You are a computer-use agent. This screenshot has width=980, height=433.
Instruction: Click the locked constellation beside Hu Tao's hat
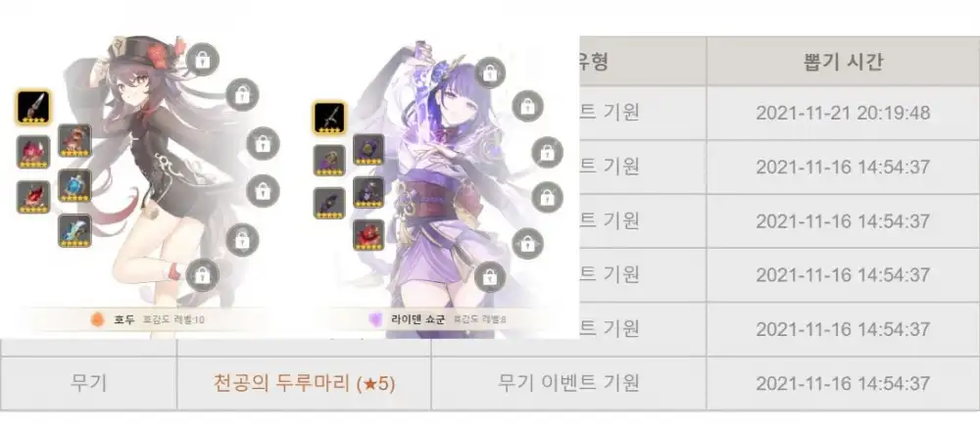click(x=203, y=60)
